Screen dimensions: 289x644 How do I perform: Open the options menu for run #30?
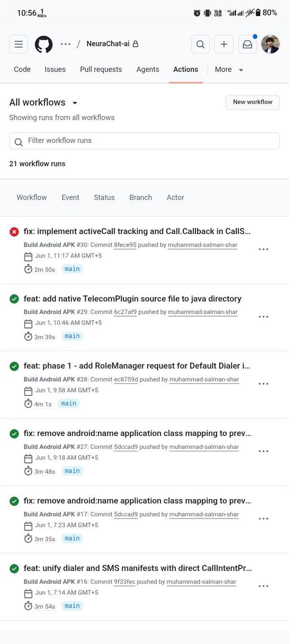(263, 250)
